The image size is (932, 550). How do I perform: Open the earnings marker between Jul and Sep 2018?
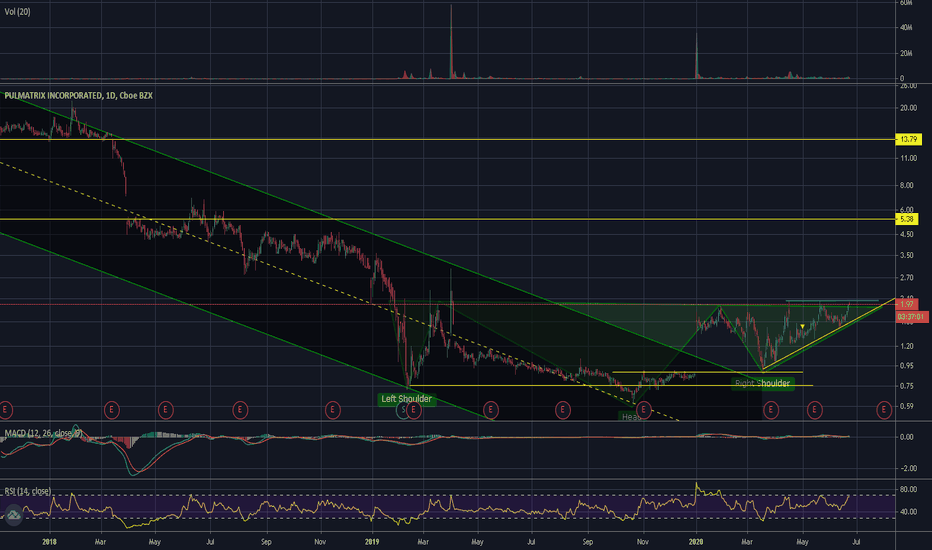coord(240,410)
